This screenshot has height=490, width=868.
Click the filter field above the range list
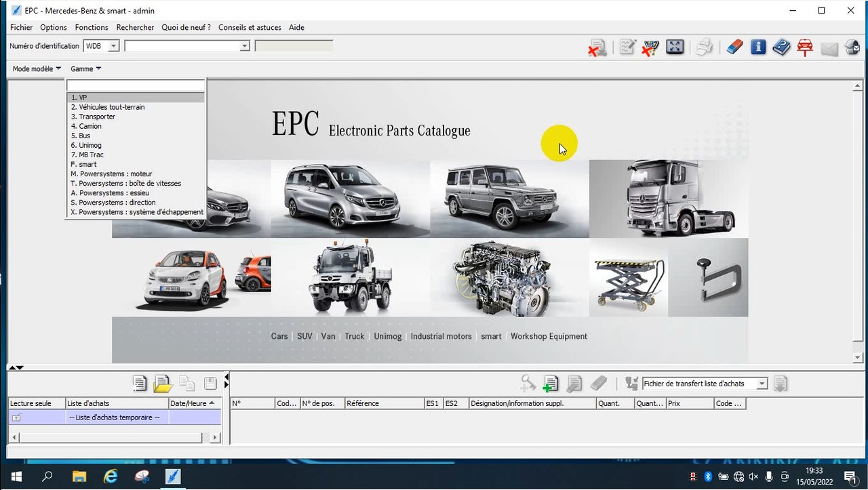coord(136,85)
